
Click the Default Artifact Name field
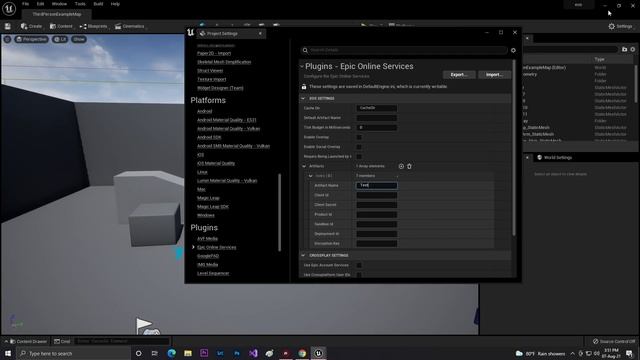[376, 118]
